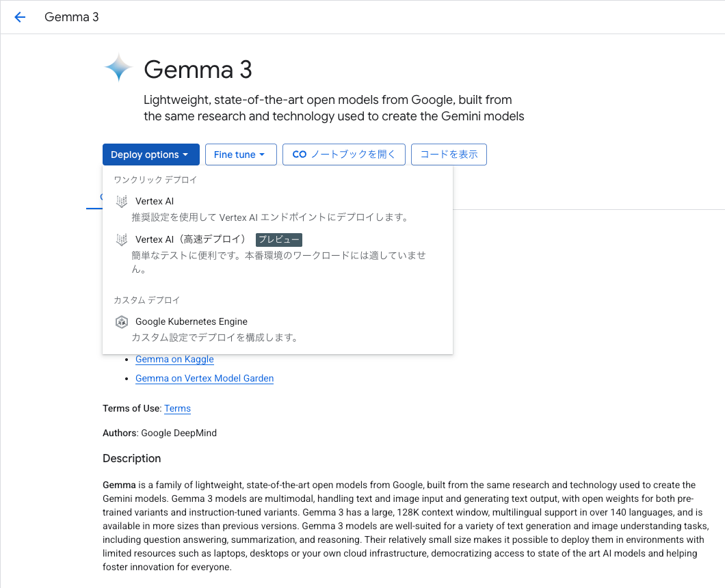
Task: Click the Lightweight, state-of-the-art subtitle text
Action: click(334, 108)
